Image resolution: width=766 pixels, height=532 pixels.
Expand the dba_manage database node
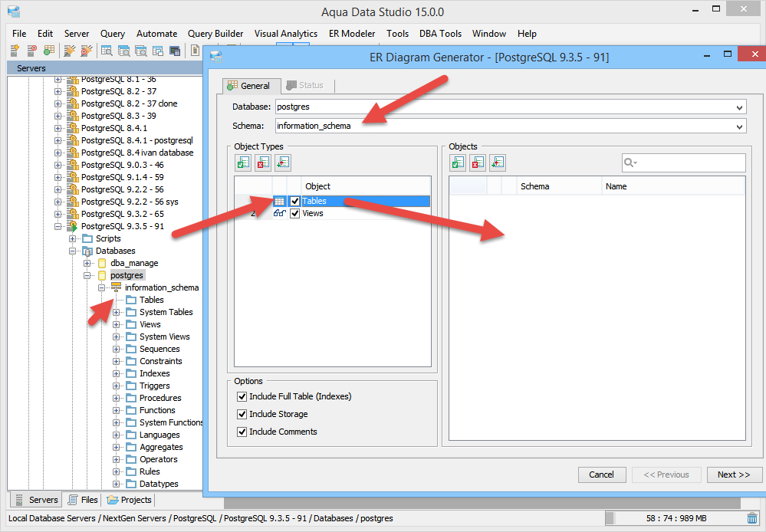87,263
